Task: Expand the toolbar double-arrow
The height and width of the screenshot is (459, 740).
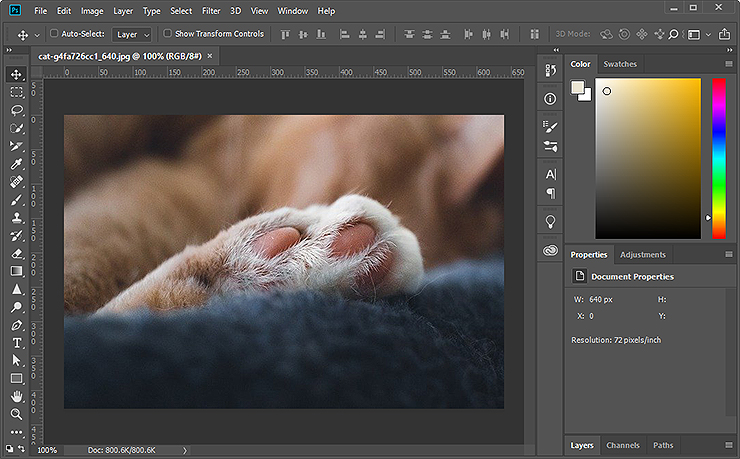Action: (x=9, y=50)
